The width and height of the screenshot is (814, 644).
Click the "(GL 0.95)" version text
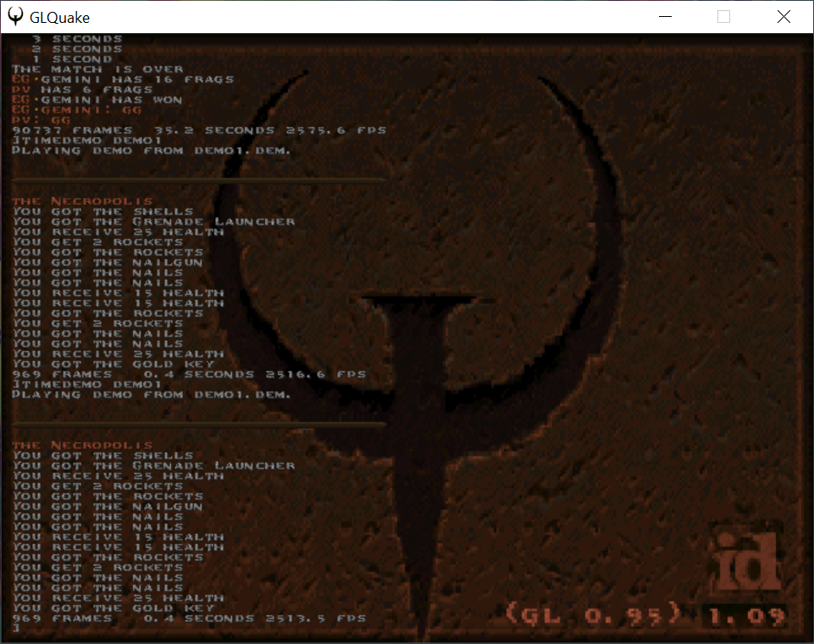click(x=594, y=615)
